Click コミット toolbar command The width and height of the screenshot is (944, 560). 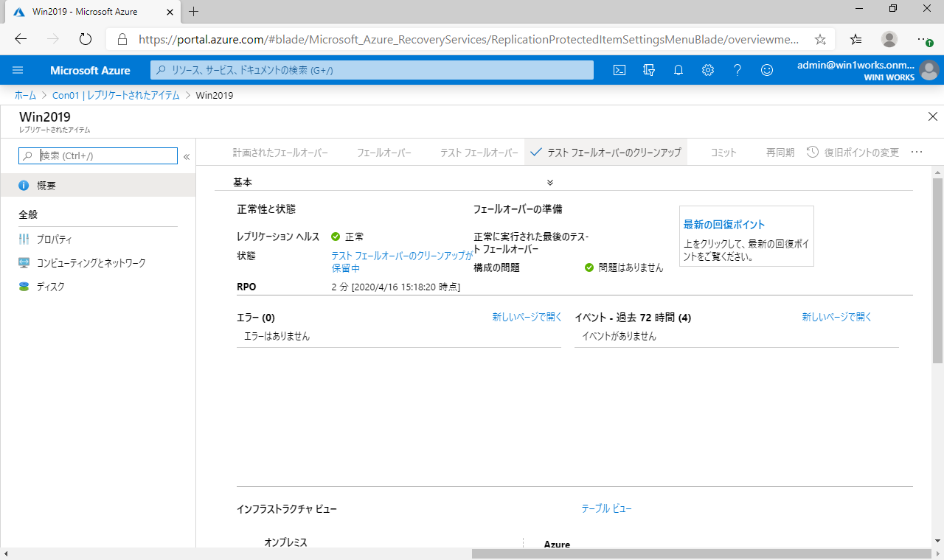pos(723,153)
